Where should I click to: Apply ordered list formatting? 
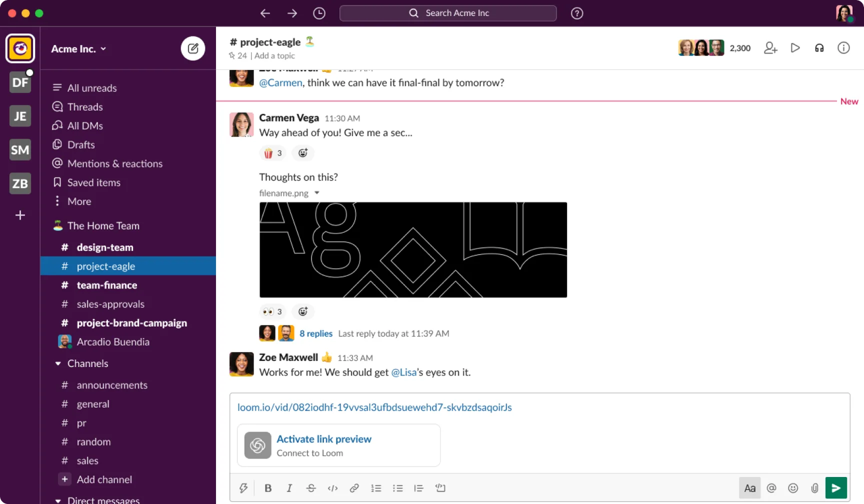[x=376, y=488]
